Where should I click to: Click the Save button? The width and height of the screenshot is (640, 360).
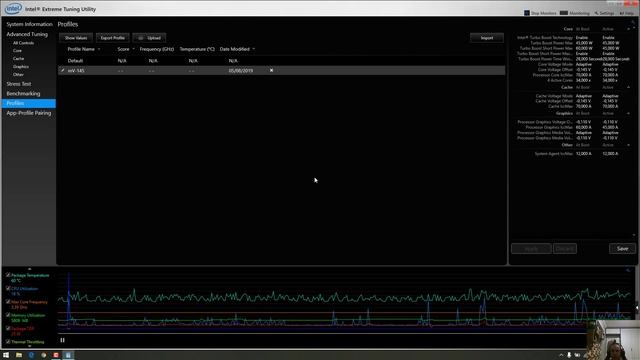point(622,249)
